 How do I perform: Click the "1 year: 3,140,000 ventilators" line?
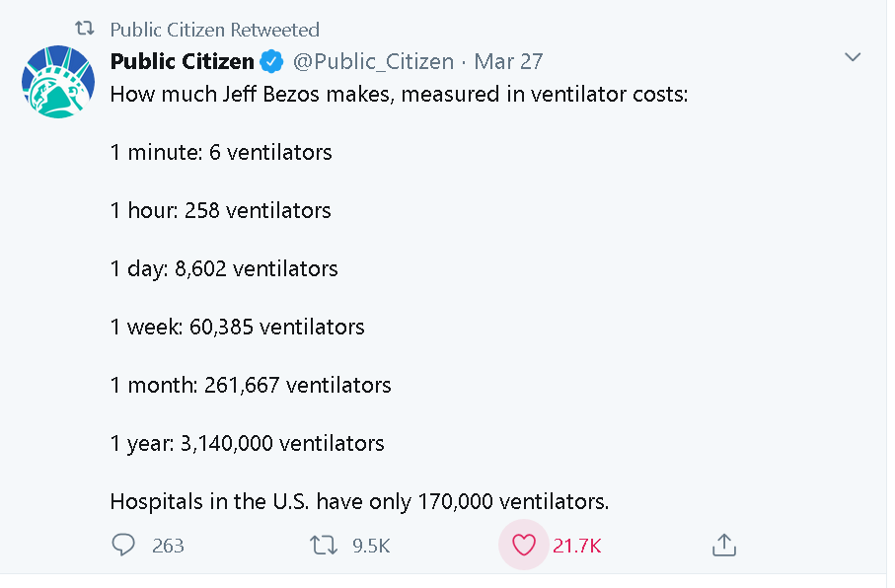247,444
